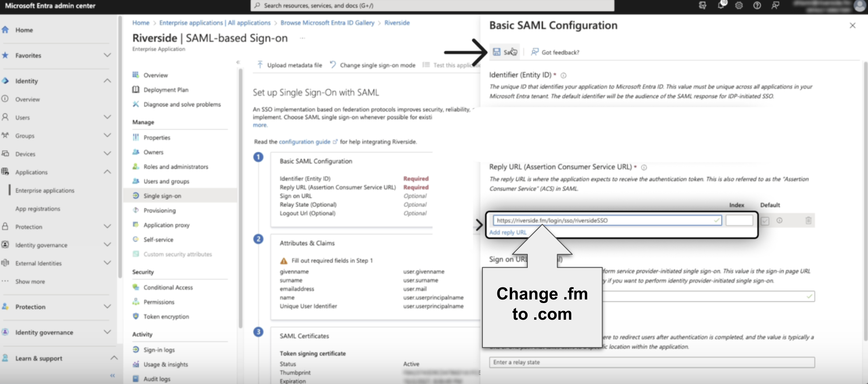This screenshot has width=868, height=384.
Task: Expand the Groups menu chevron
Action: [x=107, y=135]
